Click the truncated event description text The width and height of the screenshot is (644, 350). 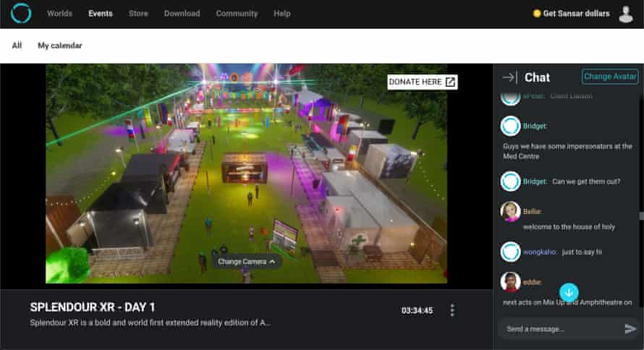click(x=150, y=323)
